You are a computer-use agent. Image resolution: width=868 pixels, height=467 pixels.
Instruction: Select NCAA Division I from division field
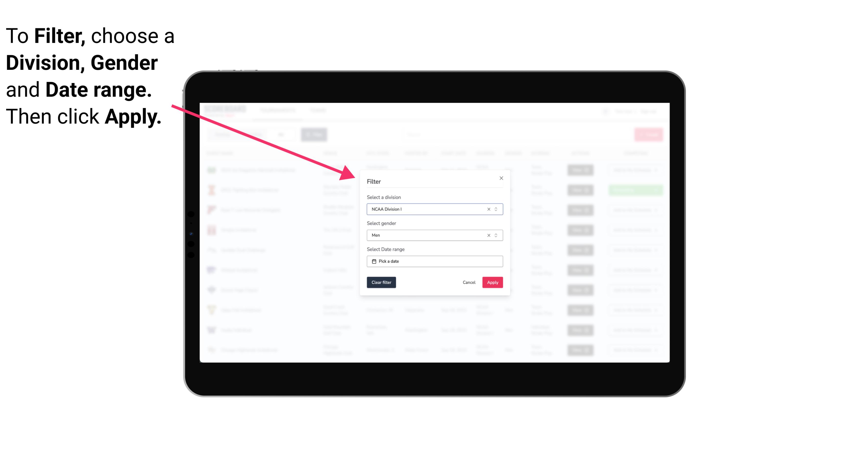click(x=434, y=209)
